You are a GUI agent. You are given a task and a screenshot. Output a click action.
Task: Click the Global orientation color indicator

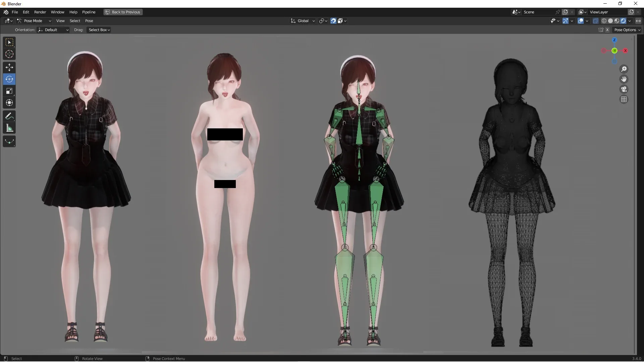tap(615, 50)
